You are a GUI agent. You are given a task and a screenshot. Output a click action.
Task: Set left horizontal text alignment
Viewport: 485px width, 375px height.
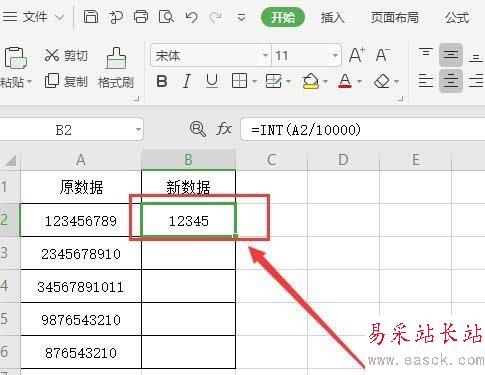[x=426, y=81]
